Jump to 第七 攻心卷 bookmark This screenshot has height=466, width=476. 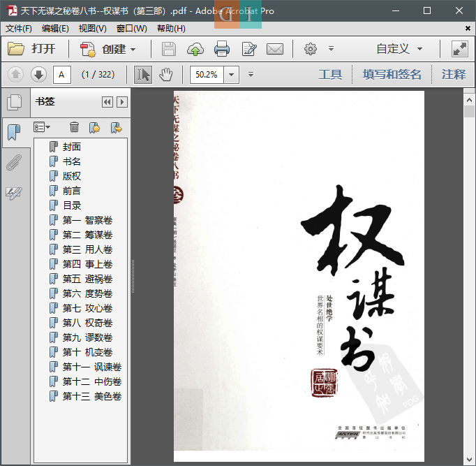(x=87, y=308)
